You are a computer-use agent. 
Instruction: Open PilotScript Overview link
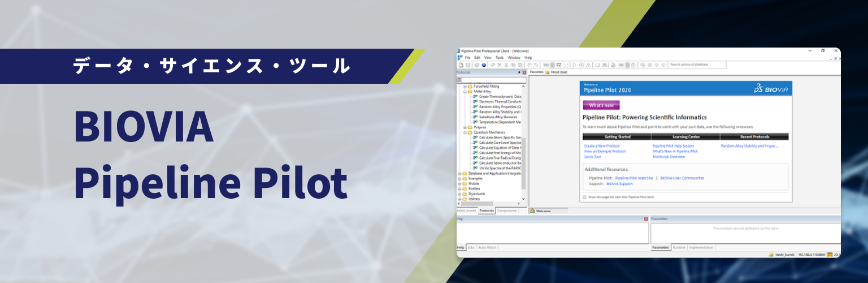pos(669,157)
